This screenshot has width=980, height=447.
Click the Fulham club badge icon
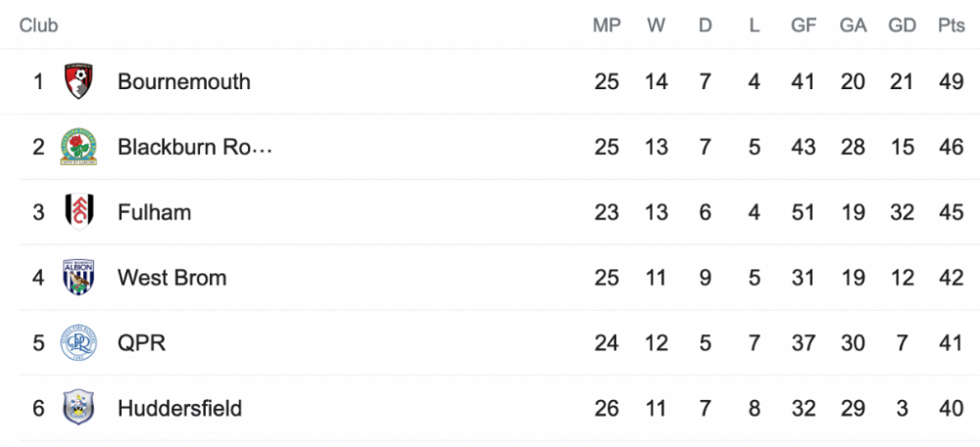(x=77, y=212)
